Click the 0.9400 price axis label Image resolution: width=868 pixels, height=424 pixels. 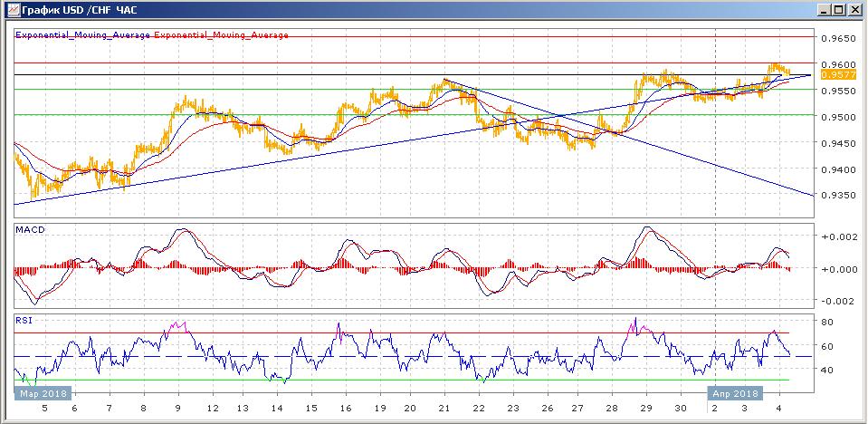pos(837,169)
